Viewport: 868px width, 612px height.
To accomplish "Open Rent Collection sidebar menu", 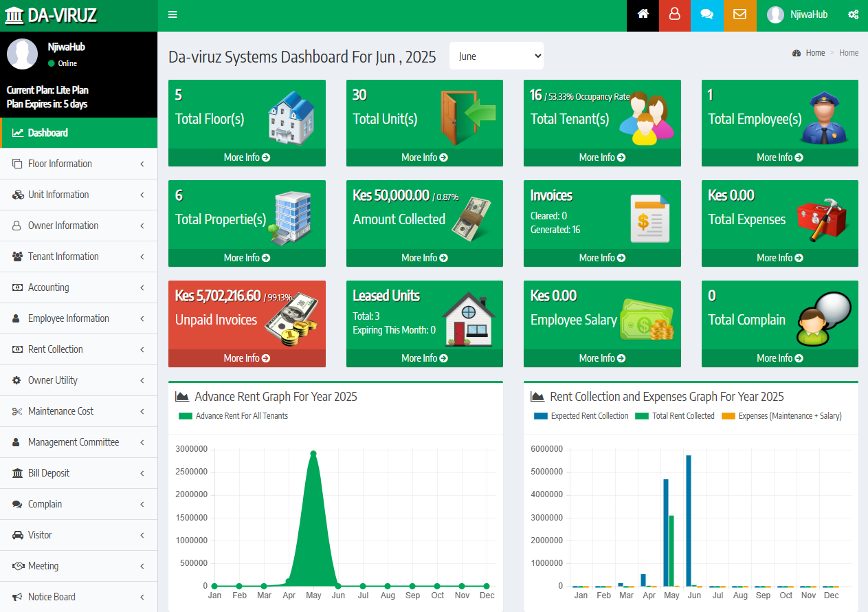I will point(78,349).
